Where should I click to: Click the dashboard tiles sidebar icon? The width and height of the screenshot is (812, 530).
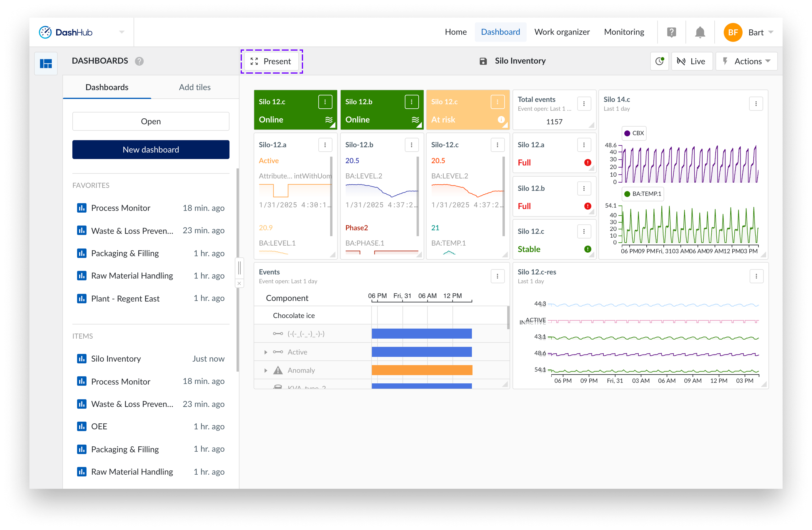pos(46,64)
